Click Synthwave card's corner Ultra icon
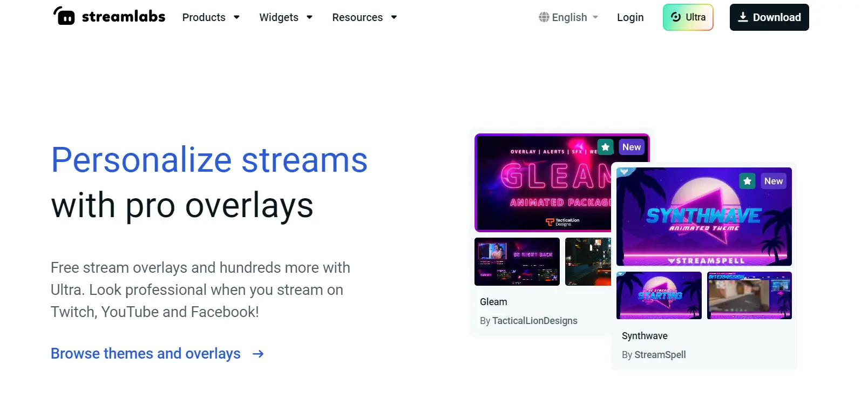This screenshot has width=868, height=411. coord(624,172)
